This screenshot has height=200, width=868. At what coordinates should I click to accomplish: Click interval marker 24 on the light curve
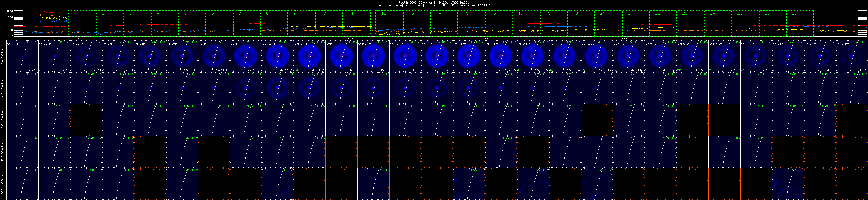coord(712,13)
